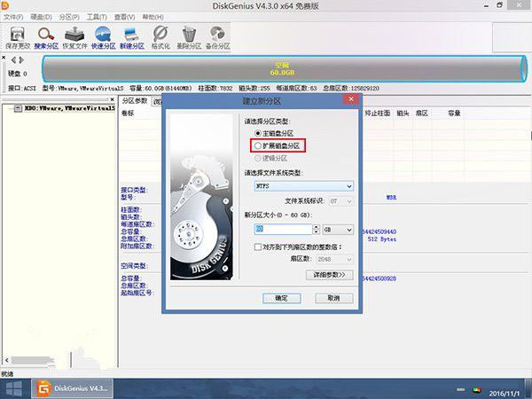Click the Search Partition (搜索分区) magnifier icon

[x=46, y=37]
